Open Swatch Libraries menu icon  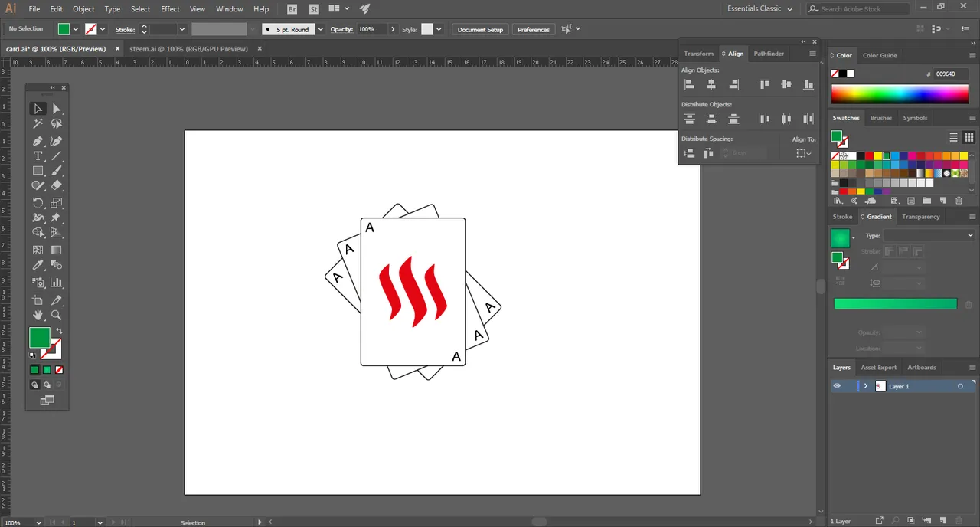[x=837, y=201]
